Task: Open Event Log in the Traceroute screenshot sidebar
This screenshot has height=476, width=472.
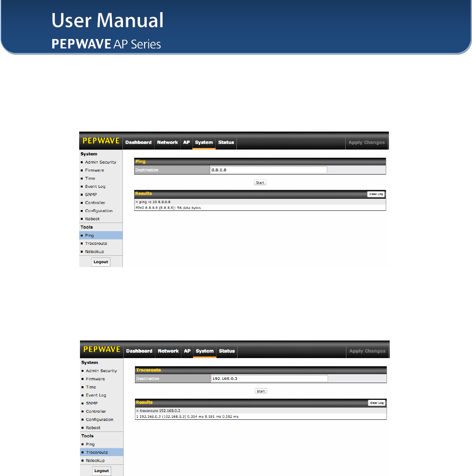Action: tap(96, 396)
